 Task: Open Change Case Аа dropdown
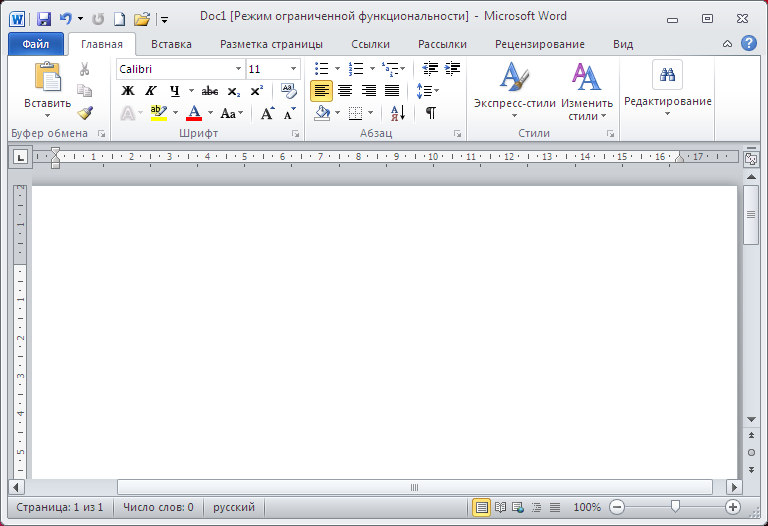(231, 114)
